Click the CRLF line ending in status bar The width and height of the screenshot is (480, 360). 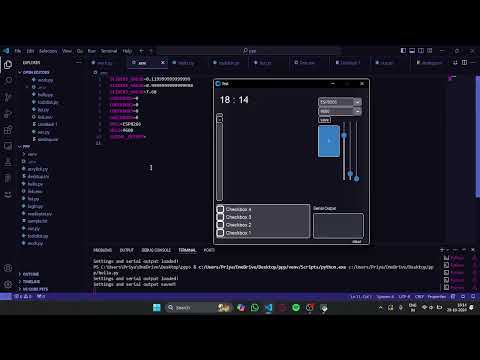pyautogui.click(x=419, y=296)
